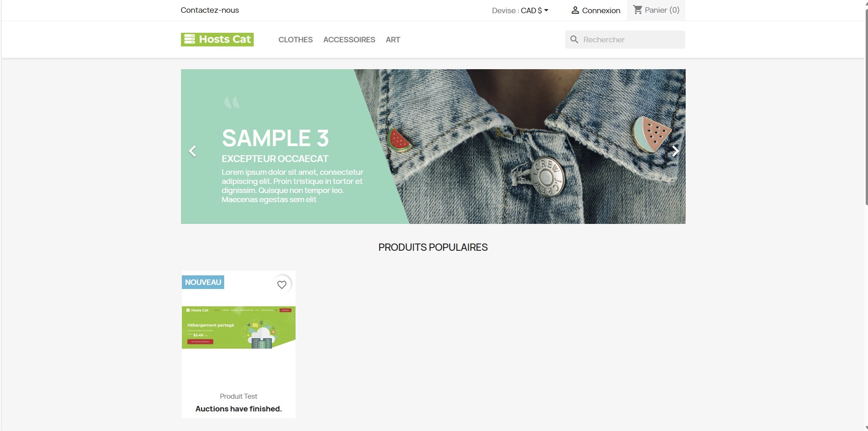Viewport: 868px width, 431px height.
Task: Add Produit Test to wishlist
Action: [x=282, y=284]
